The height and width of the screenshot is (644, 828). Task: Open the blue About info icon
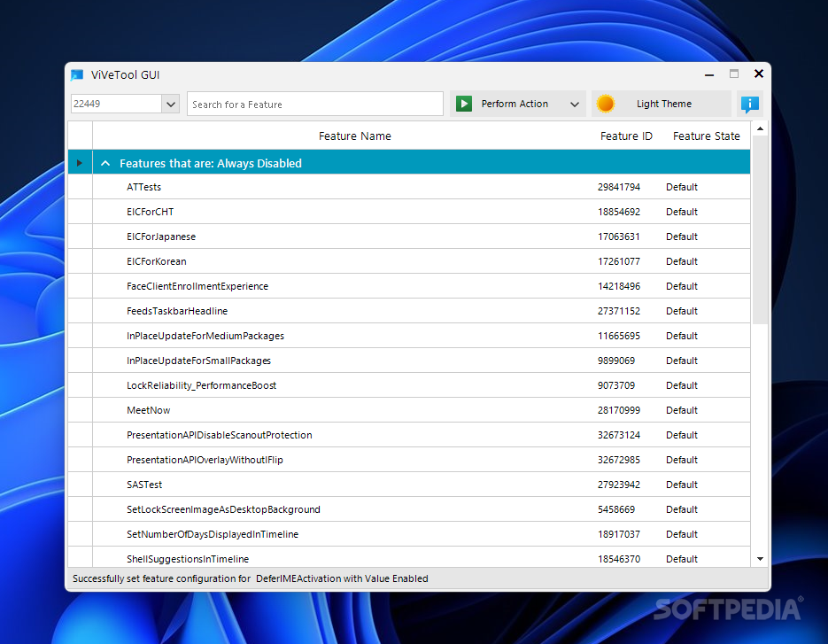750,104
